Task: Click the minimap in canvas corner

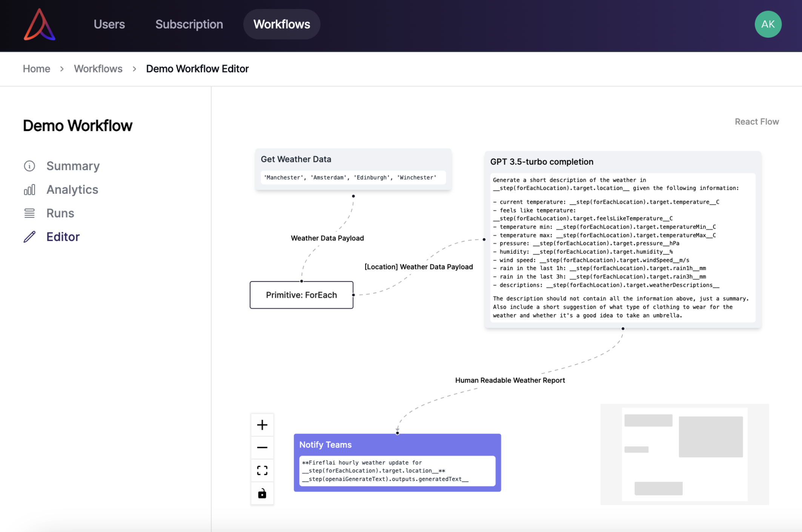Action: (684, 454)
